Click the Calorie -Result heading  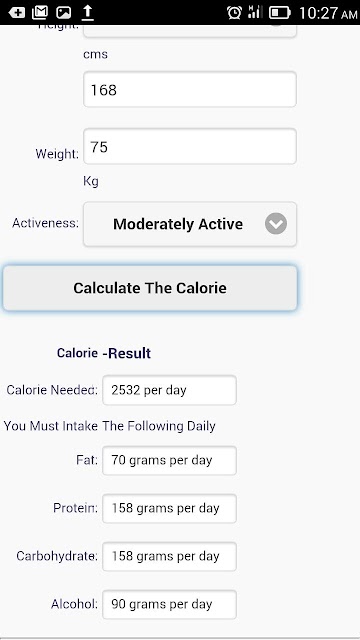tap(104, 353)
